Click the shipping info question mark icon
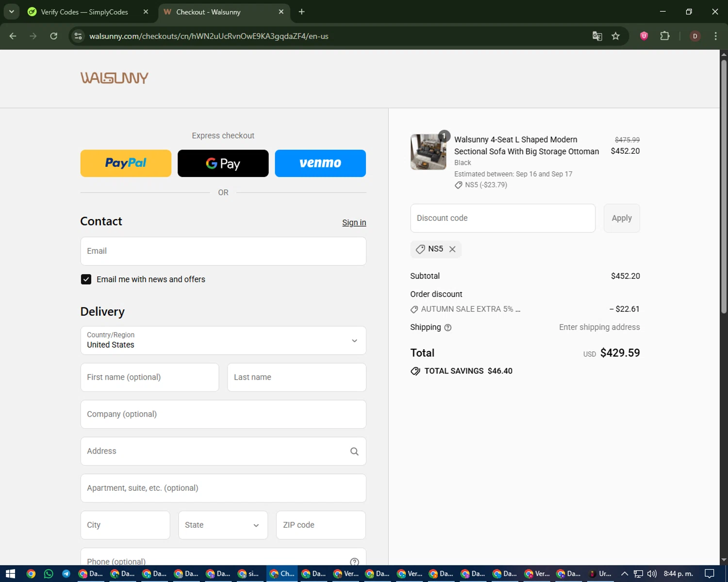This screenshot has height=582, width=728. coord(448,328)
